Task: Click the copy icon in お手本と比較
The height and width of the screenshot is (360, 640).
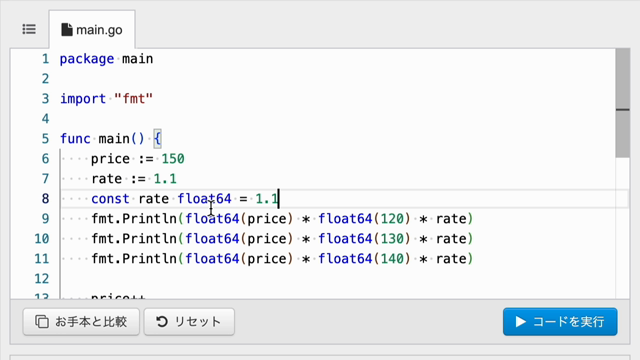Action: click(42, 322)
